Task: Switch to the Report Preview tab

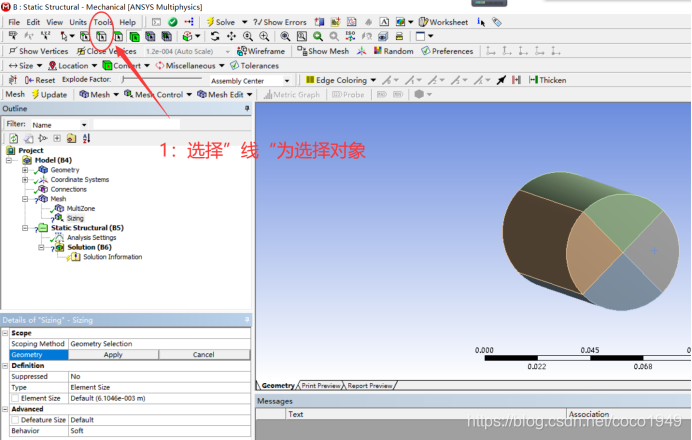Action: (370, 385)
